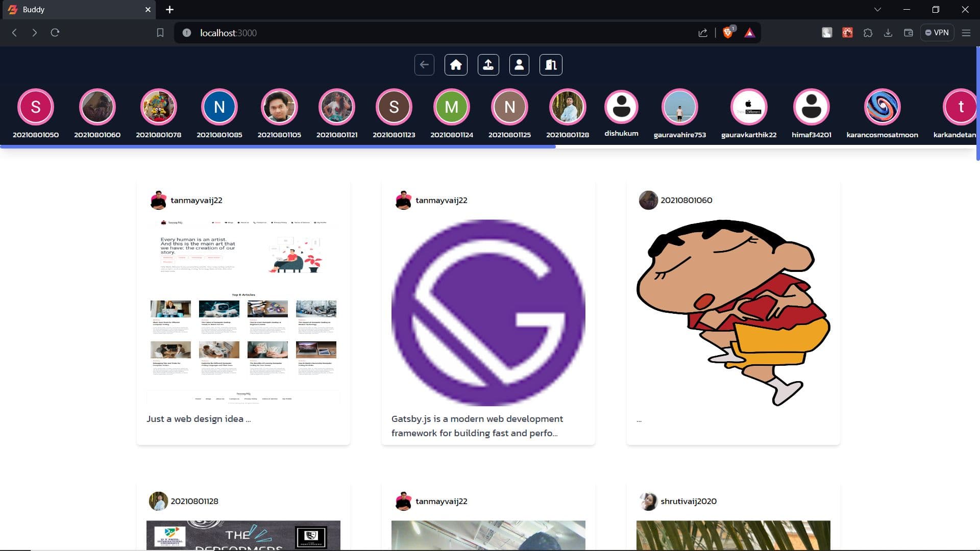
Task: Open story avatar for 20210801078
Action: point(159,107)
